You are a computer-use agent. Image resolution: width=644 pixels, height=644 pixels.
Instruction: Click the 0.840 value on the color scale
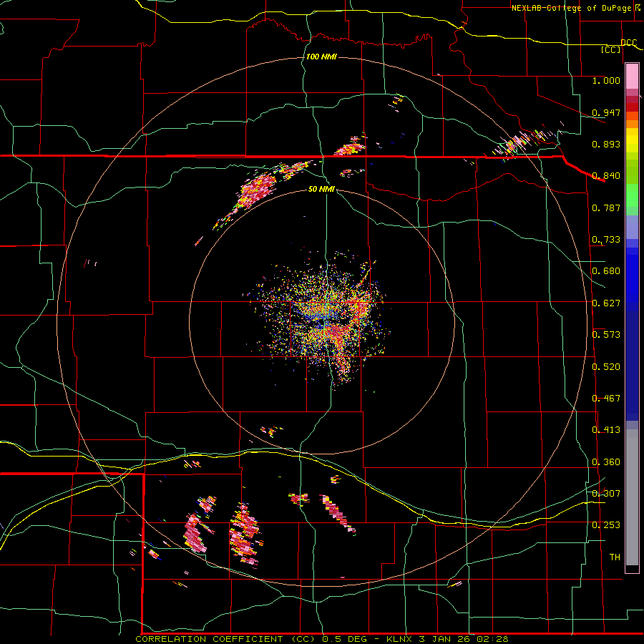pyautogui.click(x=606, y=176)
